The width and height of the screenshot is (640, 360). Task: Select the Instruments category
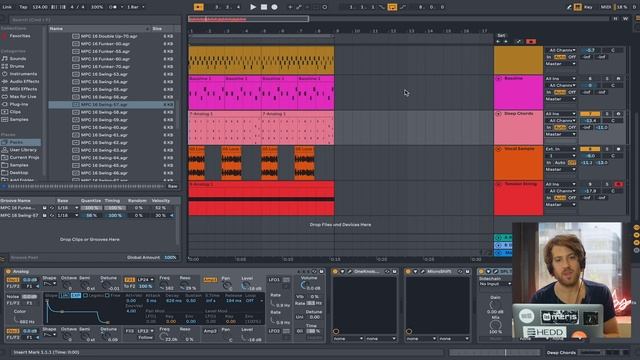tap(23, 74)
